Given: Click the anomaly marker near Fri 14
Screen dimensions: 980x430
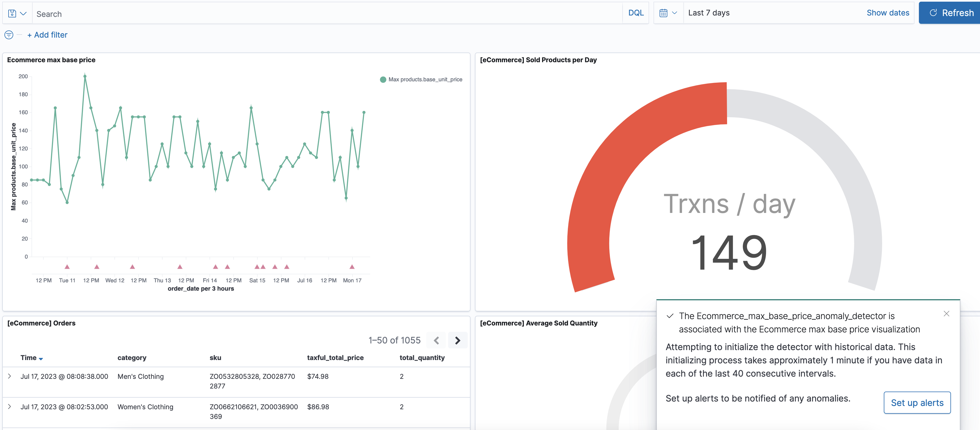Looking at the screenshot, I should point(215,267).
